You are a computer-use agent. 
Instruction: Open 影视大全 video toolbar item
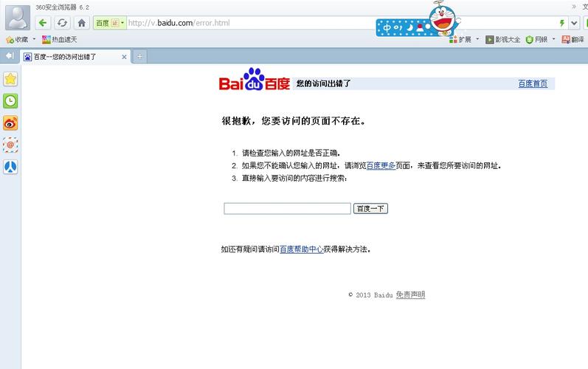pos(503,39)
